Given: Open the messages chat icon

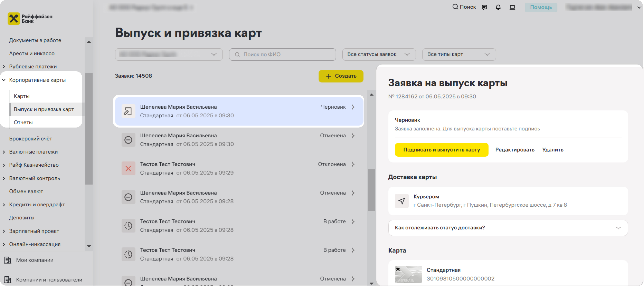Looking at the screenshot, I should click(484, 7).
